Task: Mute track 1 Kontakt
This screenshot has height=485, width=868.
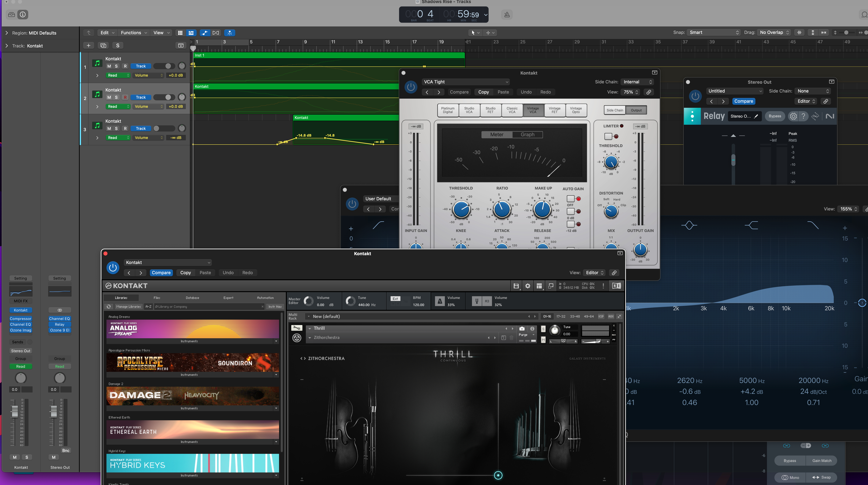Action: 109,66
